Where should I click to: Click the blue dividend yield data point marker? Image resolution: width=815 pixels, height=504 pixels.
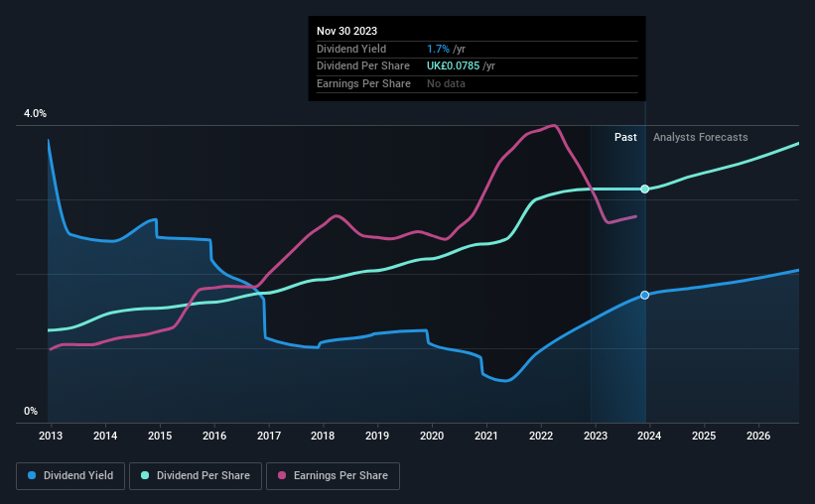pyautogui.click(x=644, y=295)
